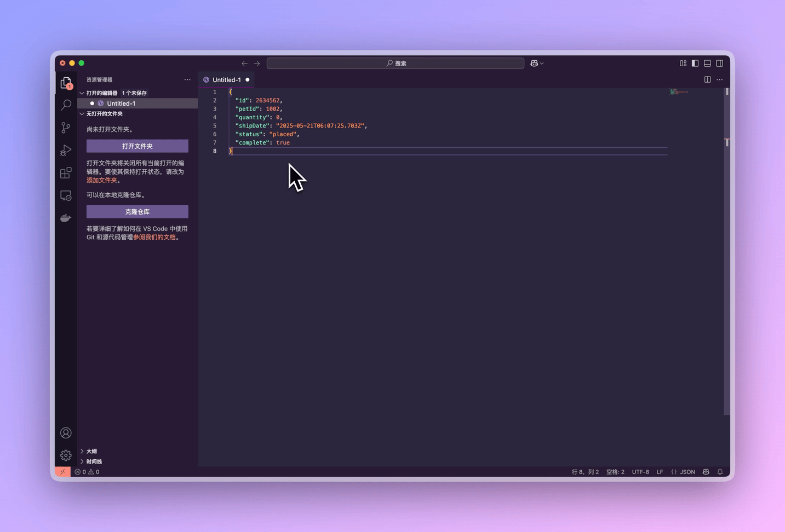Open the Explorer view in activity bar
The image size is (785, 532).
tap(66, 83)
